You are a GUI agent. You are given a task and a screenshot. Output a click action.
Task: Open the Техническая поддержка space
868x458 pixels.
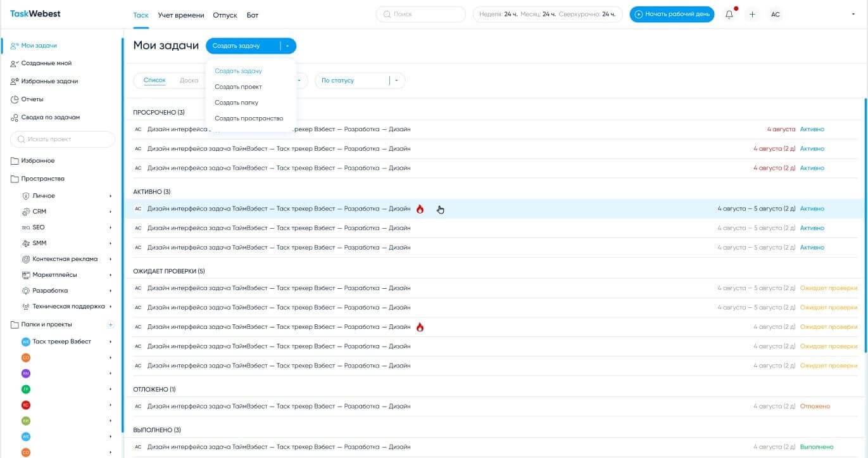click(68, 307)
